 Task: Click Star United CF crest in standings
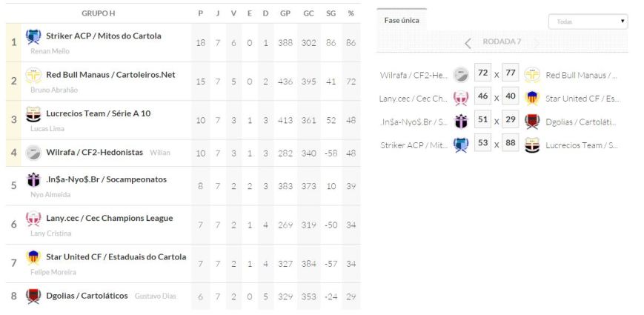pyautogui.click(x=33, y=257)
